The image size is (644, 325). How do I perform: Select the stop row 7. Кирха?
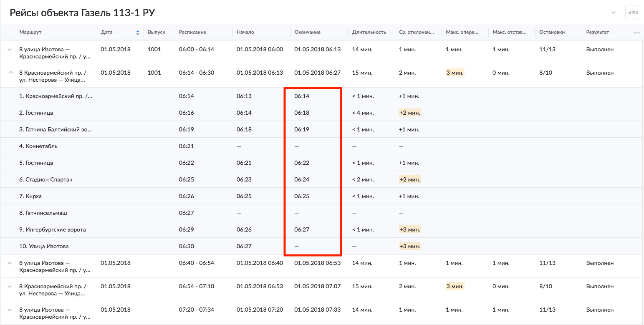(30, 196)
